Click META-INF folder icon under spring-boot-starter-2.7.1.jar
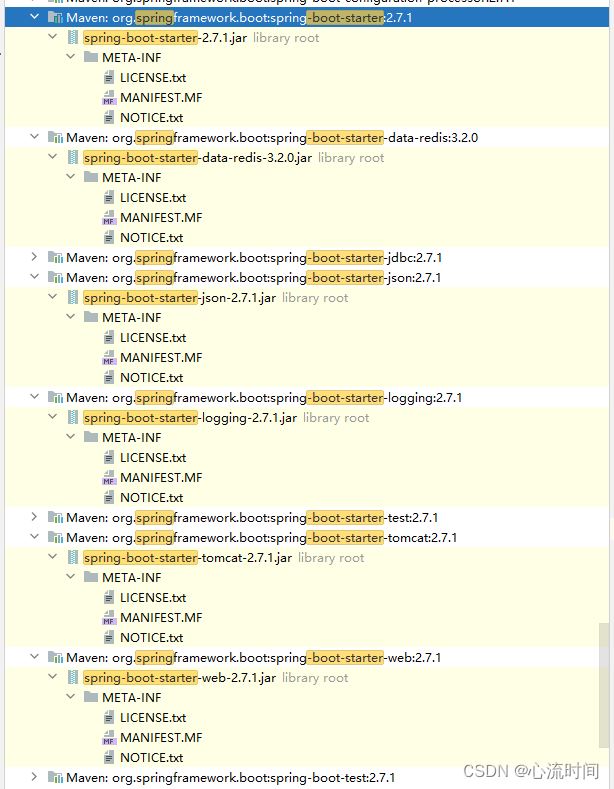The image size is (614, 789). tap(91, 57)
